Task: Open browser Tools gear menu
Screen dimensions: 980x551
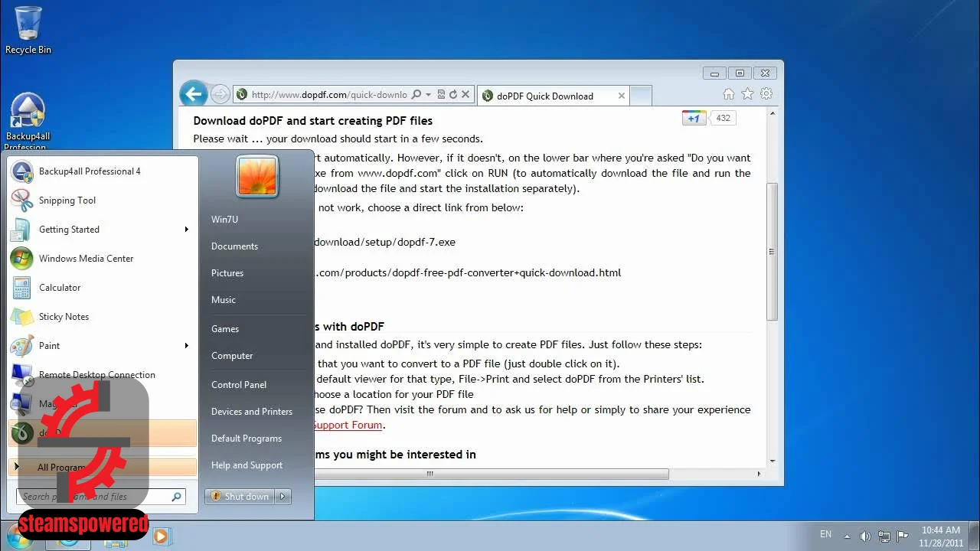Action: point(766,94)
